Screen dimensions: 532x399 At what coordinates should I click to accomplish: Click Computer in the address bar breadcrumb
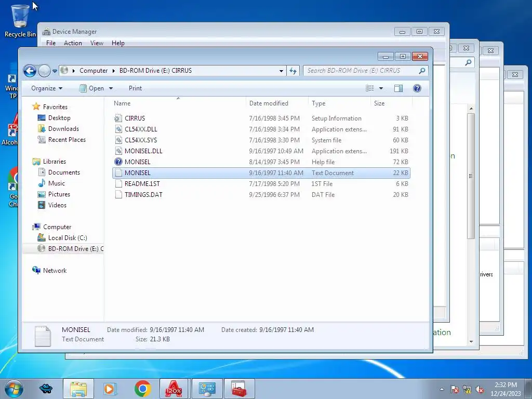click(94, 71)
